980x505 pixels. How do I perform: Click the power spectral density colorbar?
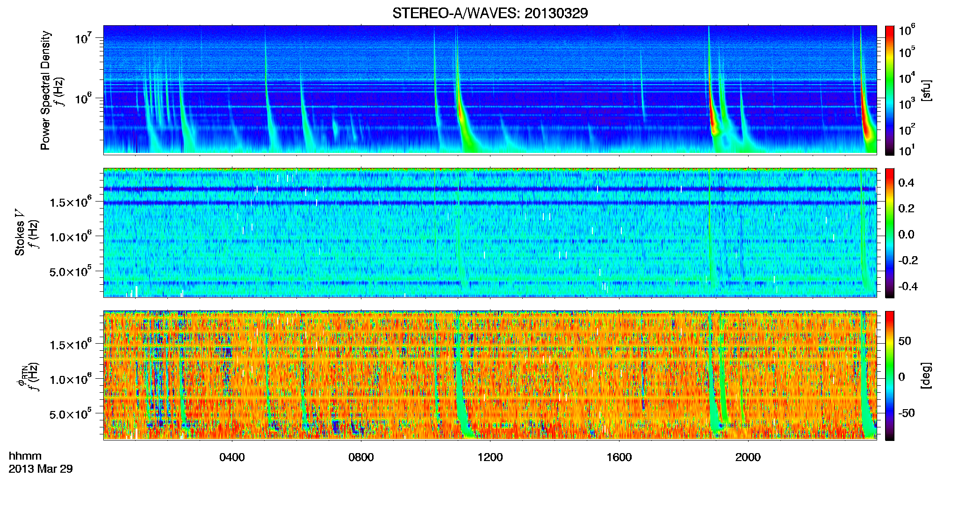[890, 90]
